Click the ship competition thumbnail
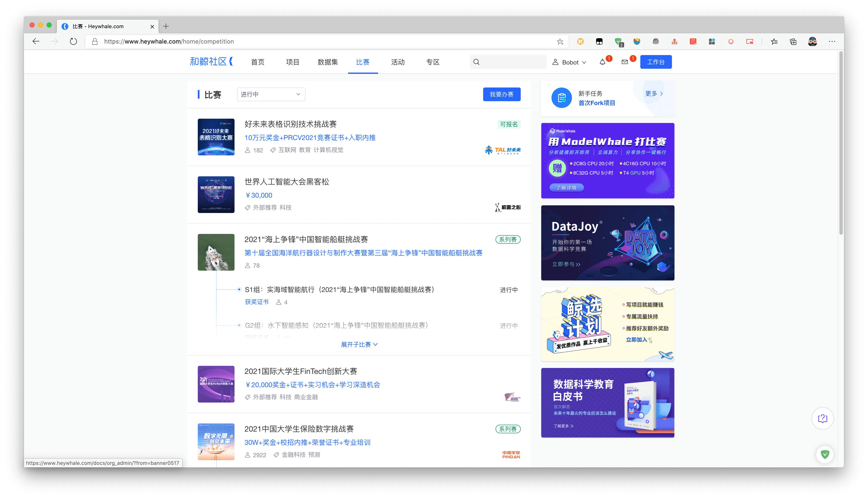This screenshot has height=499, width=868. [216, 252]
